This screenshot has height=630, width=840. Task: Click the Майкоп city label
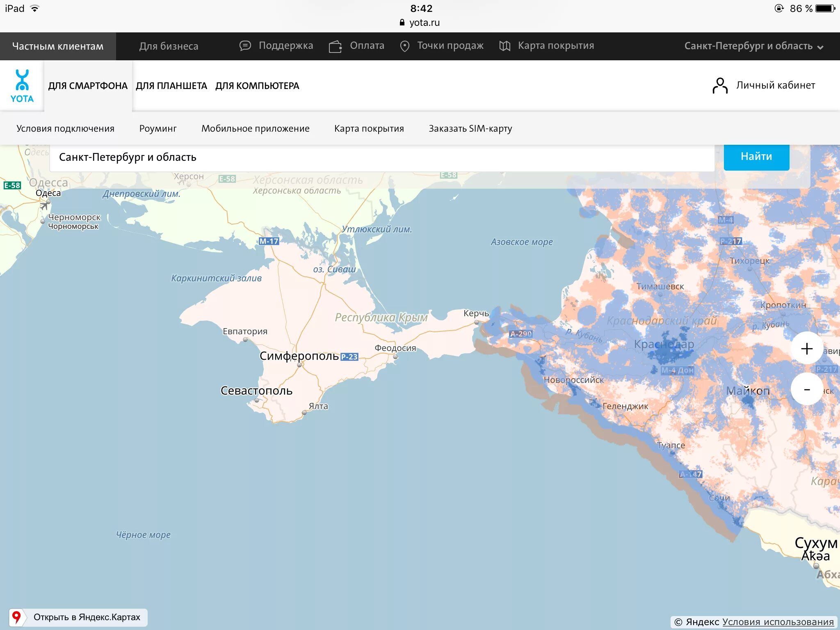748,390
